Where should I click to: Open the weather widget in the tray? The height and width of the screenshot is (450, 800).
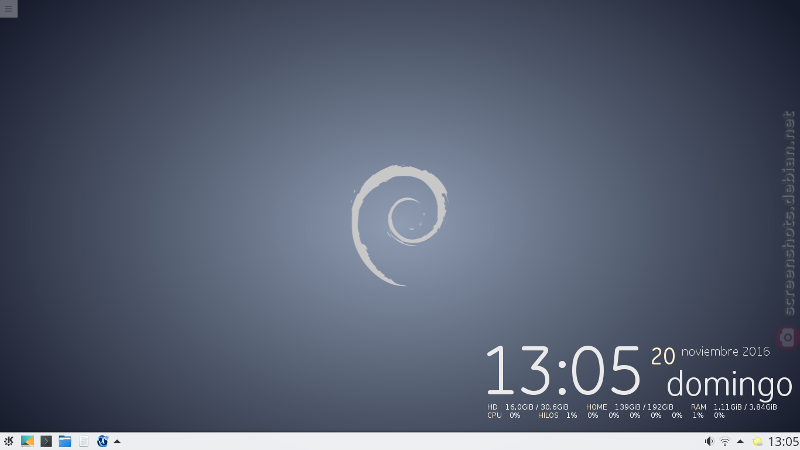coord(757,441)
